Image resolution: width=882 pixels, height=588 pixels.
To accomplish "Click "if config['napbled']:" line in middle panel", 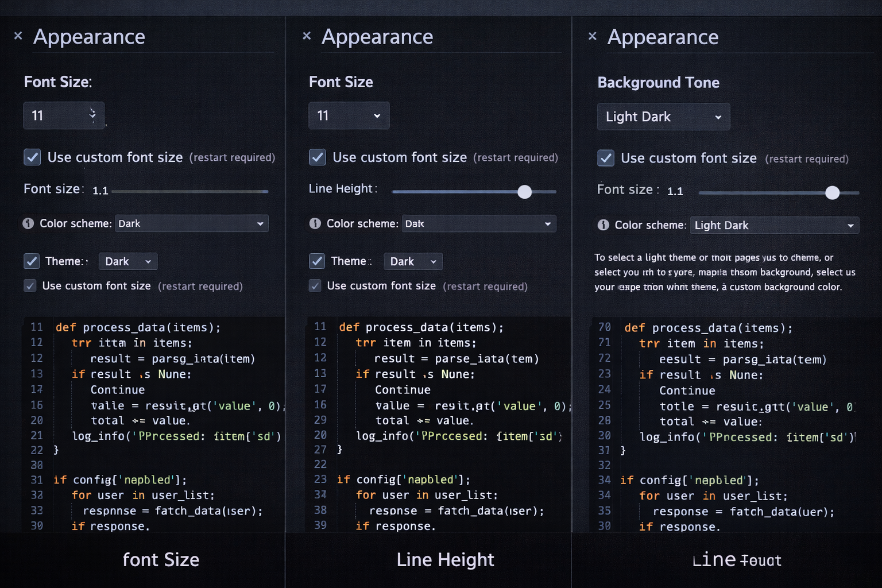I will (x=403, y=479).
